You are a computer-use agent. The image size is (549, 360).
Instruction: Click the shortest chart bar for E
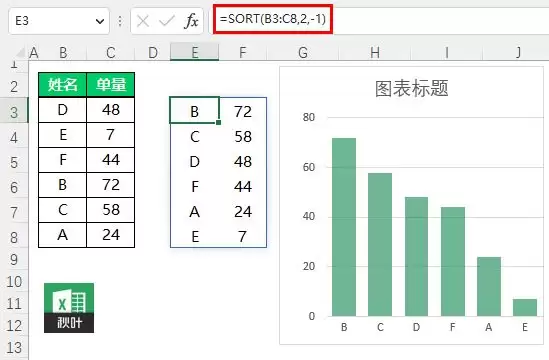525,307
